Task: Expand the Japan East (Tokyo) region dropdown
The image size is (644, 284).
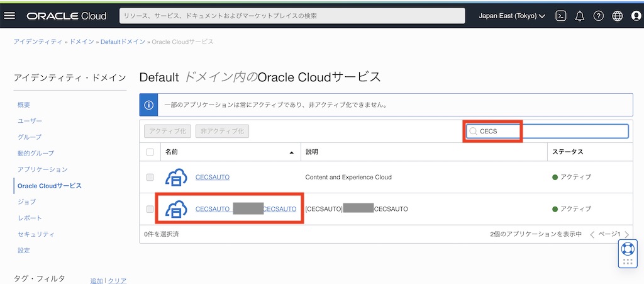Action: point(511,16)
